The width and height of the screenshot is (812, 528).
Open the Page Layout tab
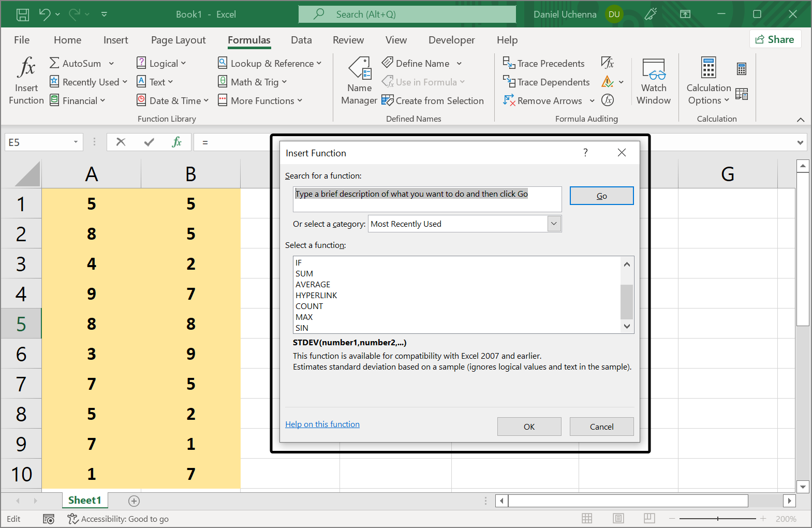[178, 40]
